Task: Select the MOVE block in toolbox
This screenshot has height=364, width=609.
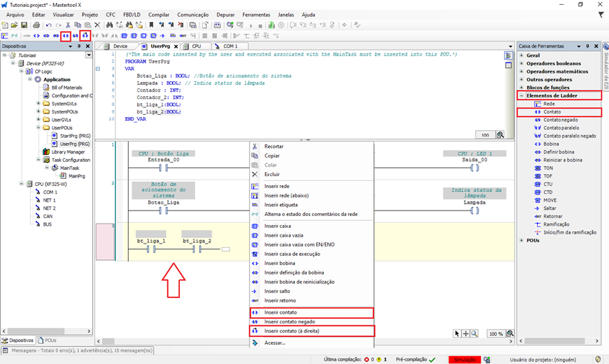Action: (x=550, y=200)
